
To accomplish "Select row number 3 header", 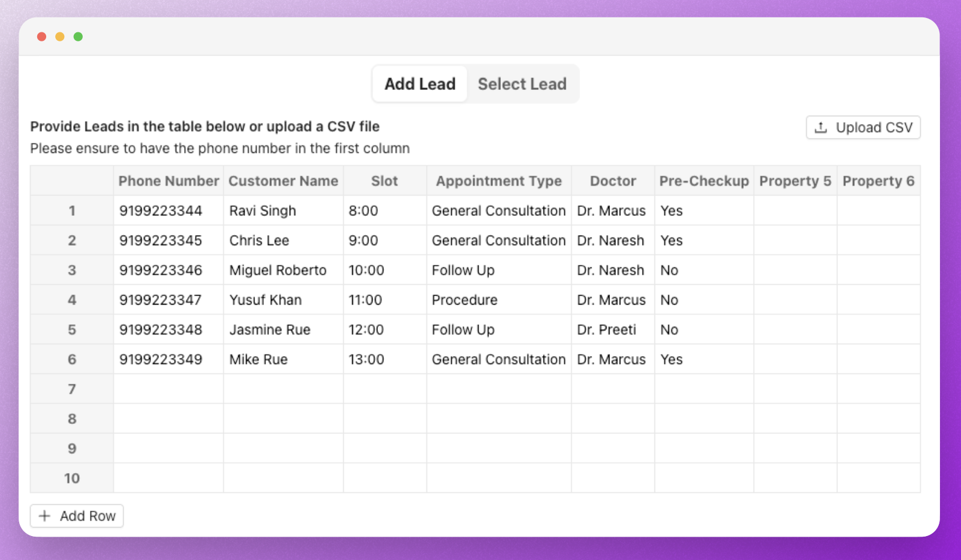I will coord(72,270).
